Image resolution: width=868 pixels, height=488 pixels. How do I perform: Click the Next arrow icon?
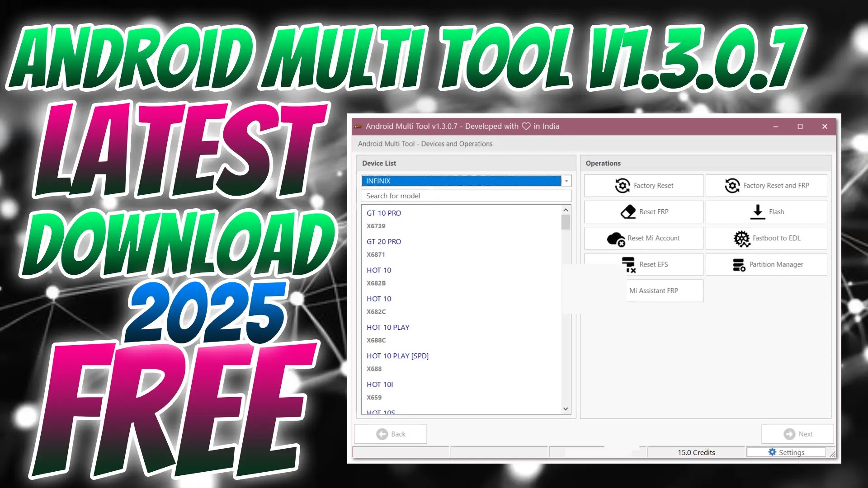[789, 434]
